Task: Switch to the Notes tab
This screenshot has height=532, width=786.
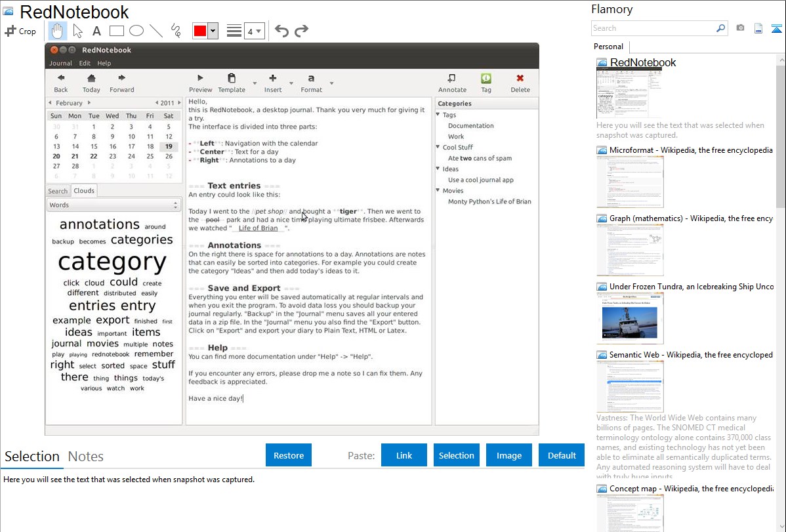Action: 86,457
